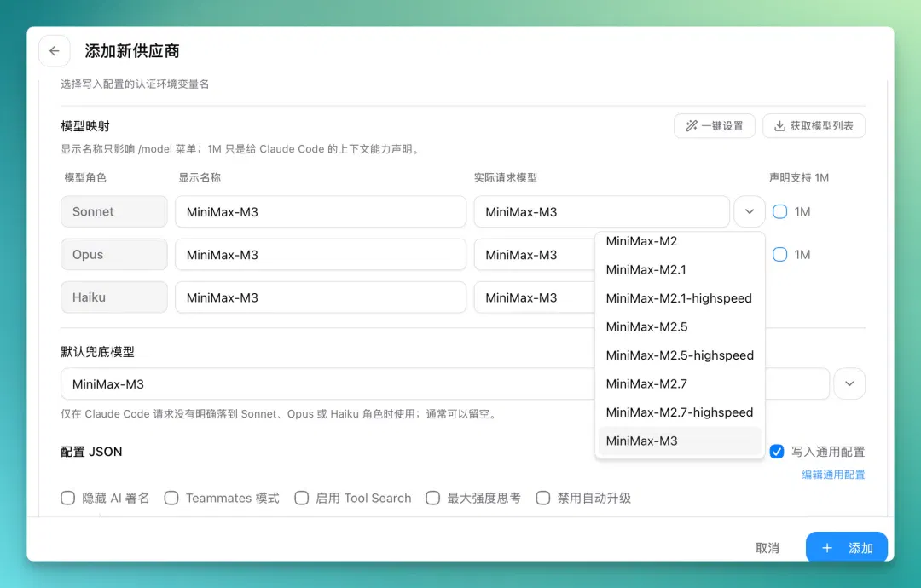The image size is (921, 588).
Task: Click the 添加新供应商 title
Action: tap(132, 51)
